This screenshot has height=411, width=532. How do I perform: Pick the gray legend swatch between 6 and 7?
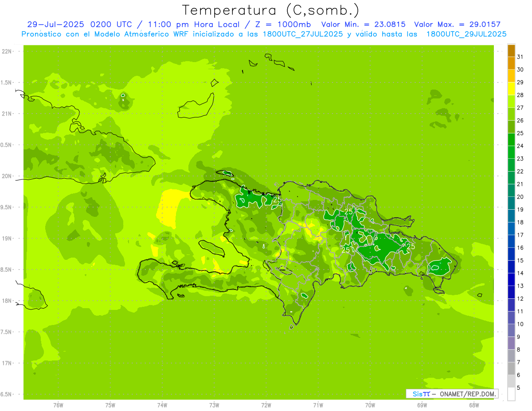point(511,368)
